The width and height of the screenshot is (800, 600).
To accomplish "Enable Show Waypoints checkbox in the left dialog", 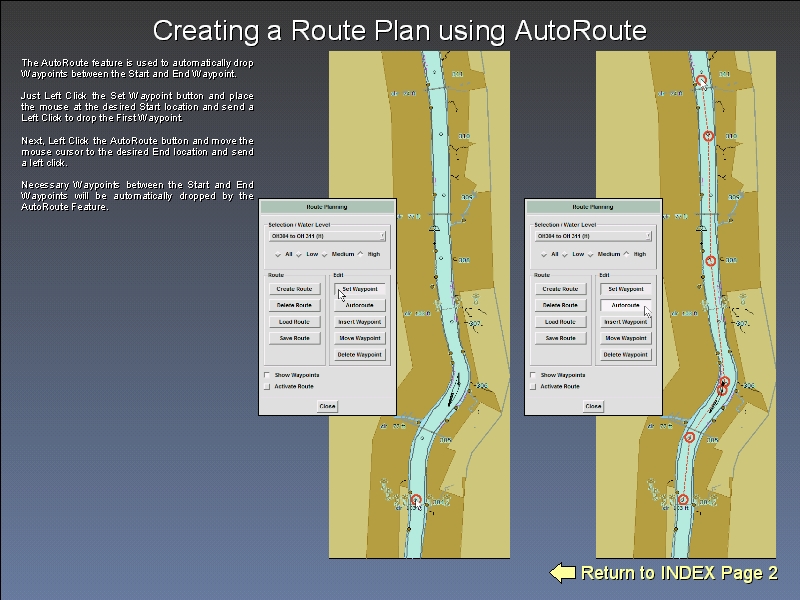I will [267, 375].
